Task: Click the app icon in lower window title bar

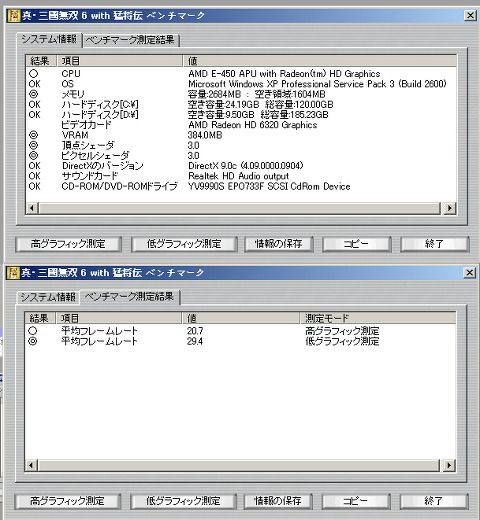Action: [x=13, y=273]
